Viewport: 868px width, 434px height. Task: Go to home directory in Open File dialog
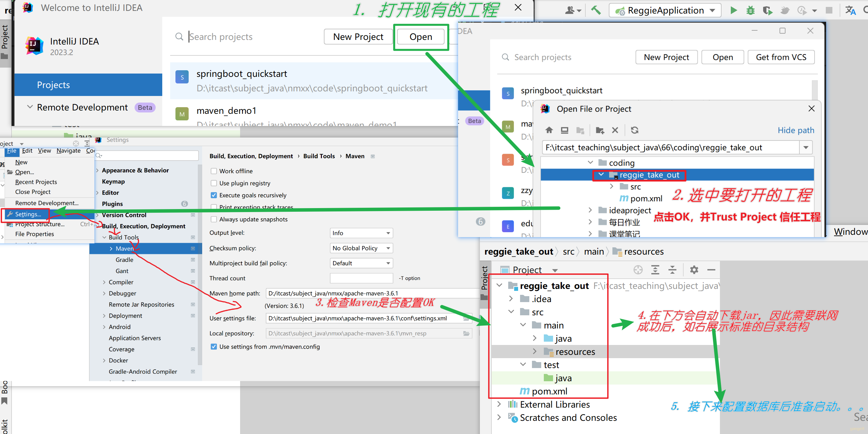click(549, 130)
